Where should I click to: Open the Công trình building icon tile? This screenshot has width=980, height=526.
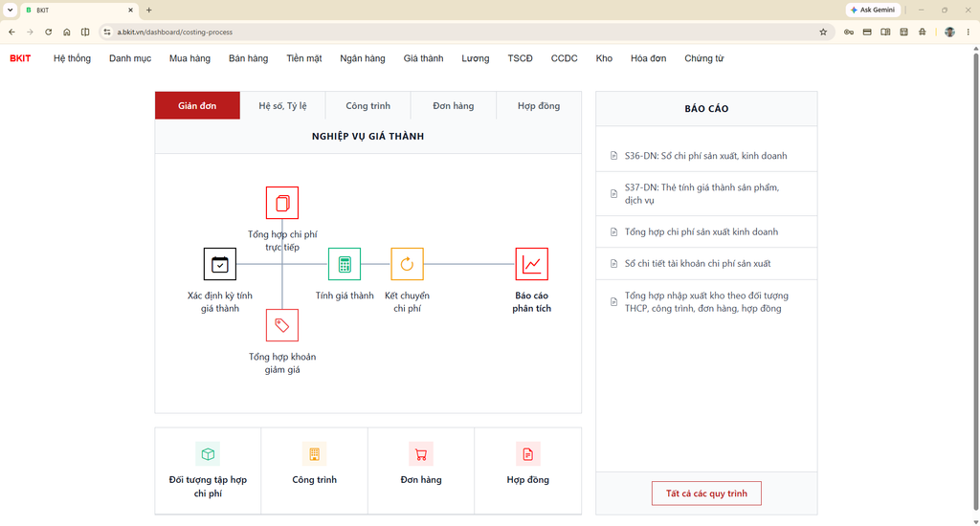click(x=314, y=471)
